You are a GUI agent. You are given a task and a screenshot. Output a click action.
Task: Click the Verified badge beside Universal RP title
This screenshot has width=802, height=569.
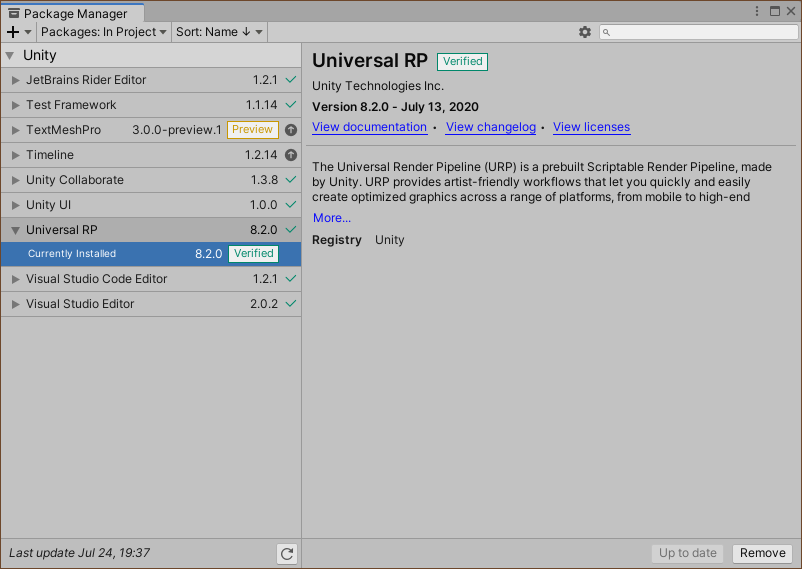click(462, 61)
